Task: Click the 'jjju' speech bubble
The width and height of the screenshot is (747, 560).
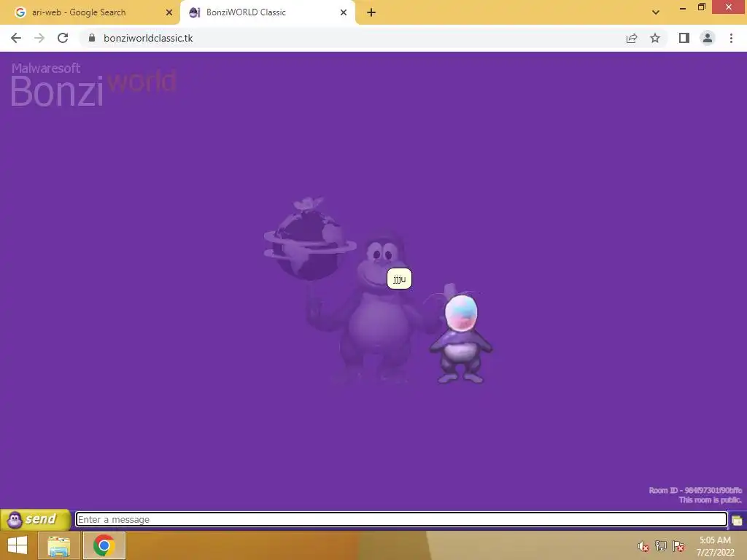Action: (399, 279)
